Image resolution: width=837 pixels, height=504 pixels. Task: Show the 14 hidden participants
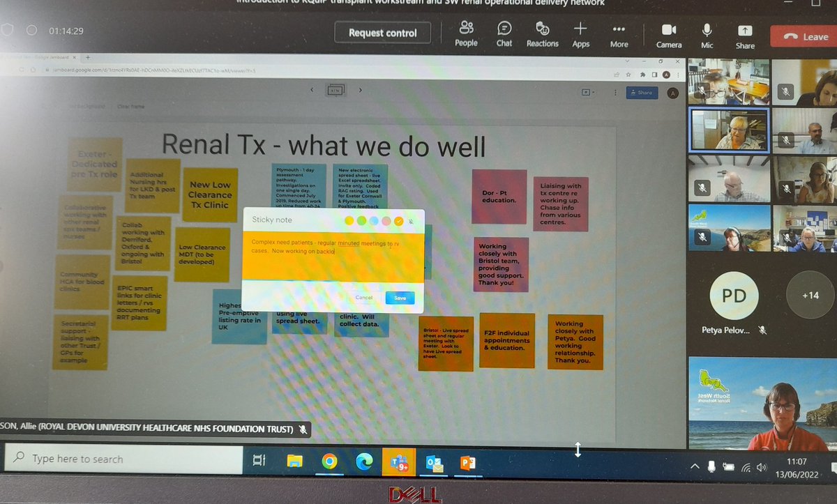pos(809,296)
